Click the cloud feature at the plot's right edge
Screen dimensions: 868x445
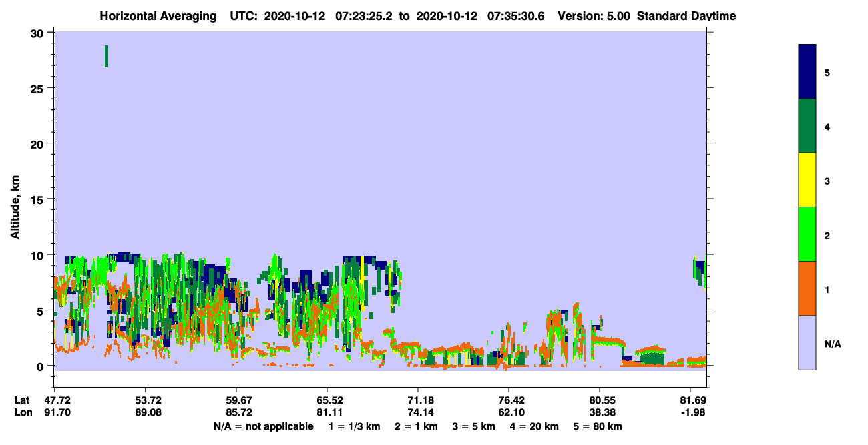click(699, 272)
